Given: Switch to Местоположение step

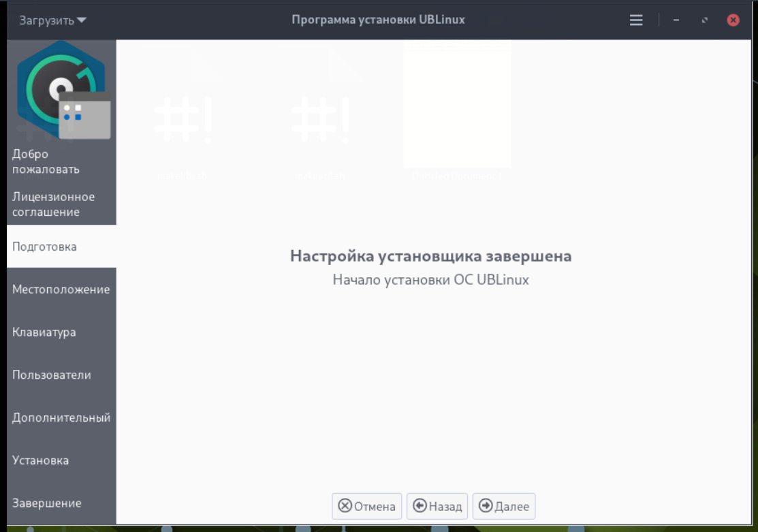Looking at the screenshot, I should [x=61, y=290].
